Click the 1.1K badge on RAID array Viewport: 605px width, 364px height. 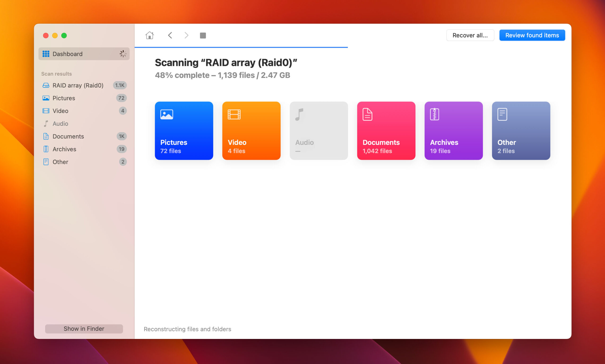coord(120,85)
